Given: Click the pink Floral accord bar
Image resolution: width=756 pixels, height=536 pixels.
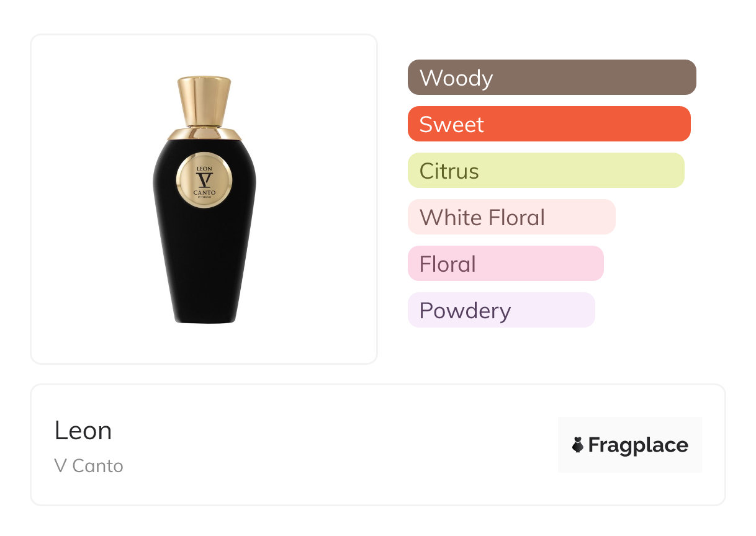Looking at the screenshot, I should [505, 264].
